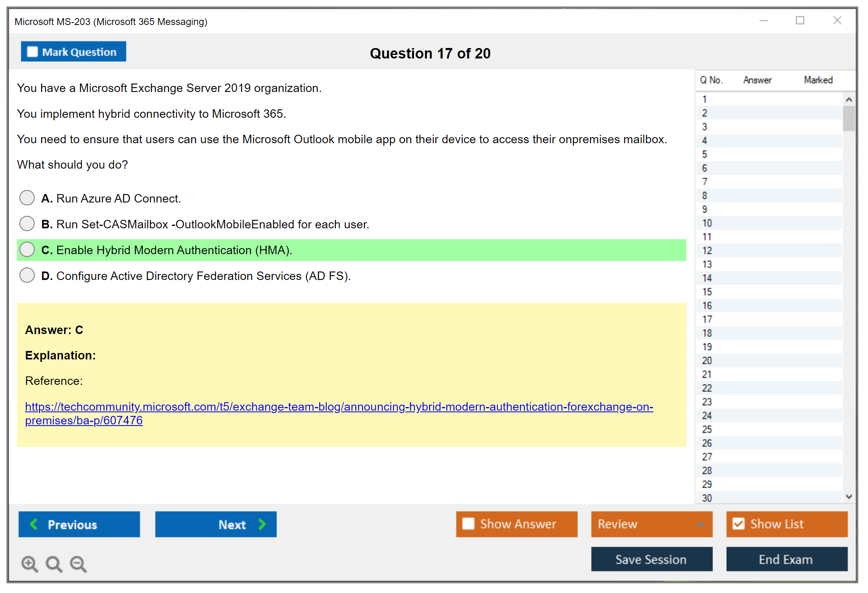
Task: Toggle the Show Answer checkbox
Action: pos(468,524)
